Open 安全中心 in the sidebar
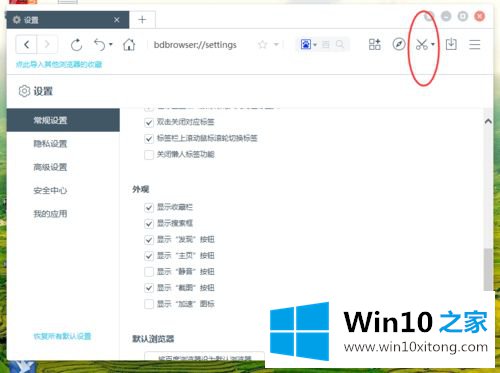Screen dimensions: 500x373 coord(50,190)
